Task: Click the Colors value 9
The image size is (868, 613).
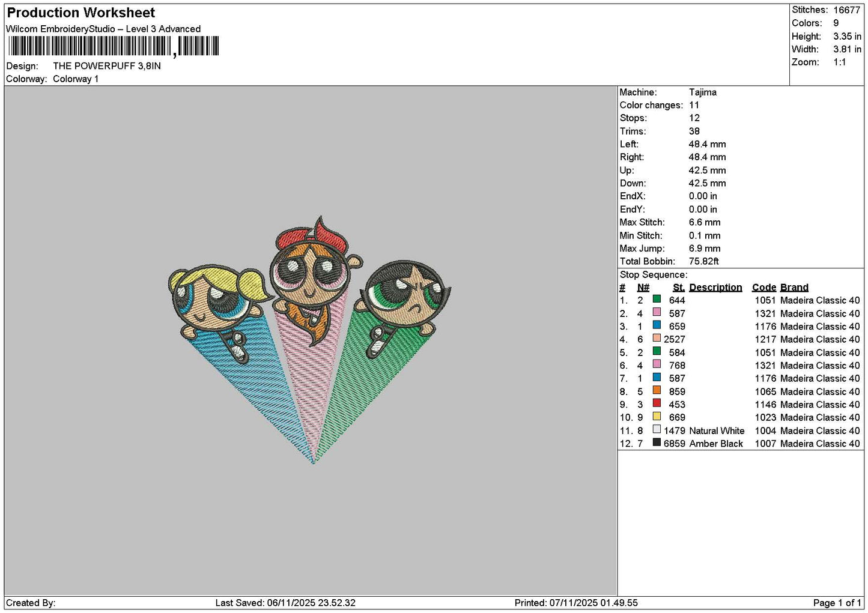Action: pyautogui.click(x=836, y=23)
